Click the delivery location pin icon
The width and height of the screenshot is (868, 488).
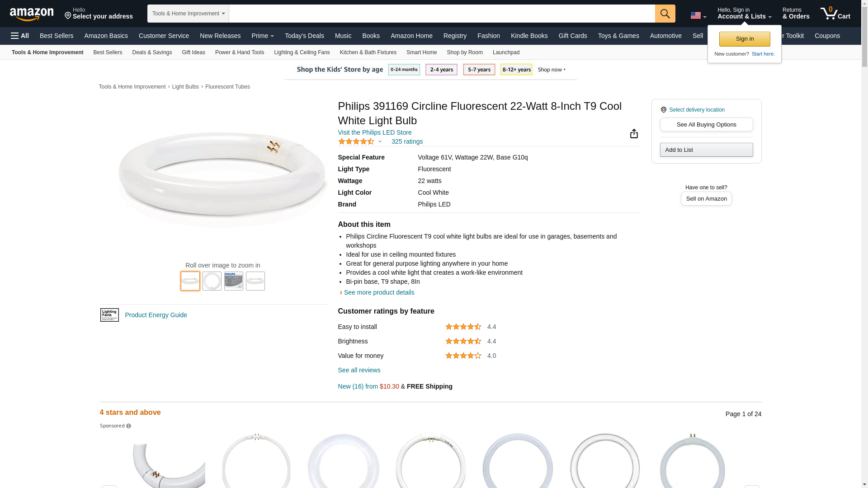(x=664, y=110)
